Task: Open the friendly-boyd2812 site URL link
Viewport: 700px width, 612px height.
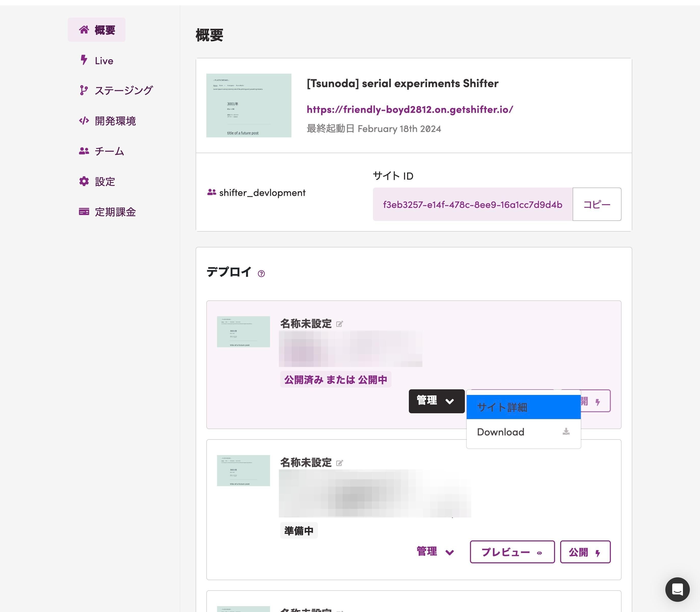Action: click(x=410, y=109)
